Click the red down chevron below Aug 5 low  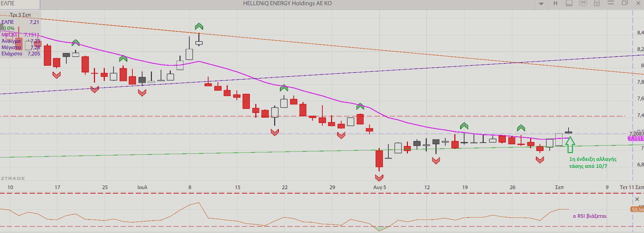379,177
